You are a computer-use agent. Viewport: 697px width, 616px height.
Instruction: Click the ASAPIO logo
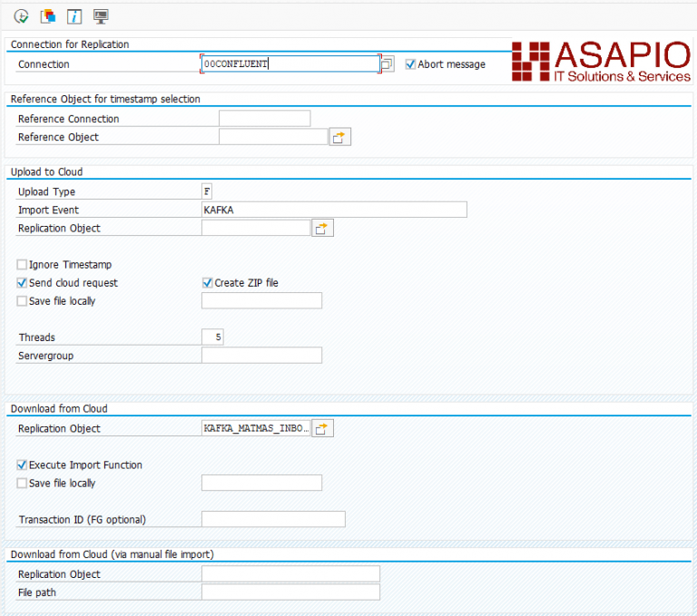pyautogui.click(x=600, y=63)
